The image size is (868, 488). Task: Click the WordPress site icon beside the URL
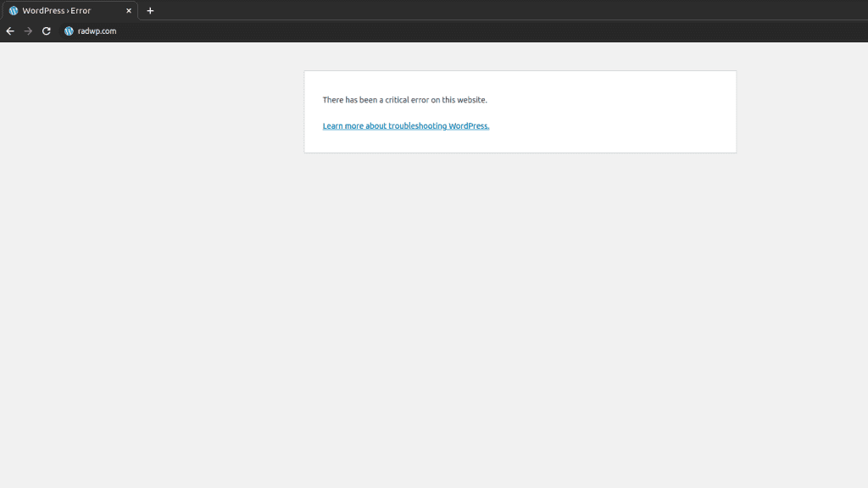[x=70, y=31]
